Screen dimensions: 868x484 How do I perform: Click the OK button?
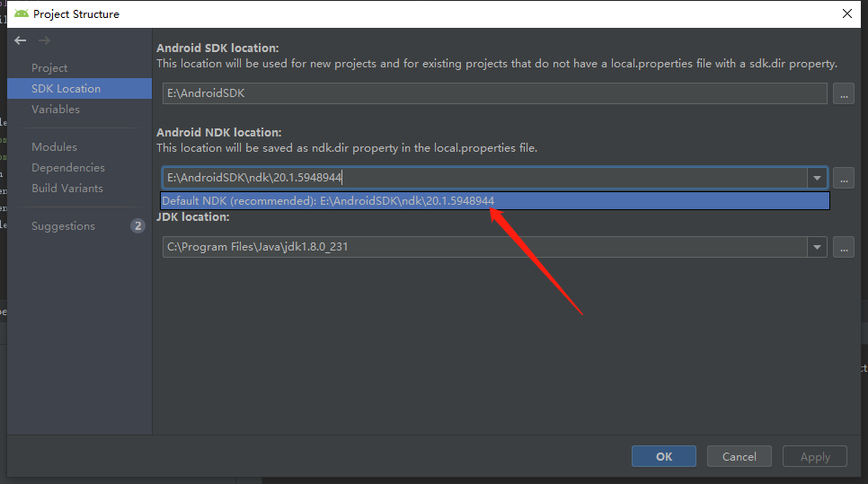pos(664,456)
